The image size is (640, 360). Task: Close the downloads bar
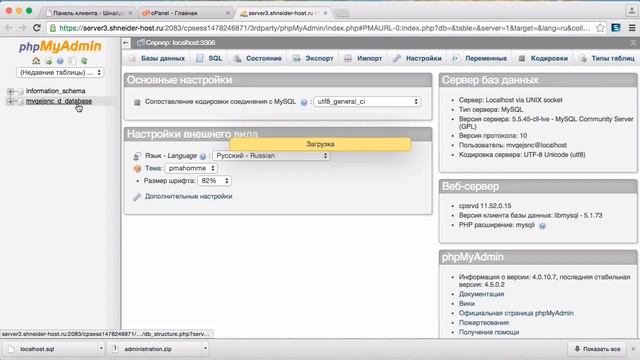tap(633, 349)
